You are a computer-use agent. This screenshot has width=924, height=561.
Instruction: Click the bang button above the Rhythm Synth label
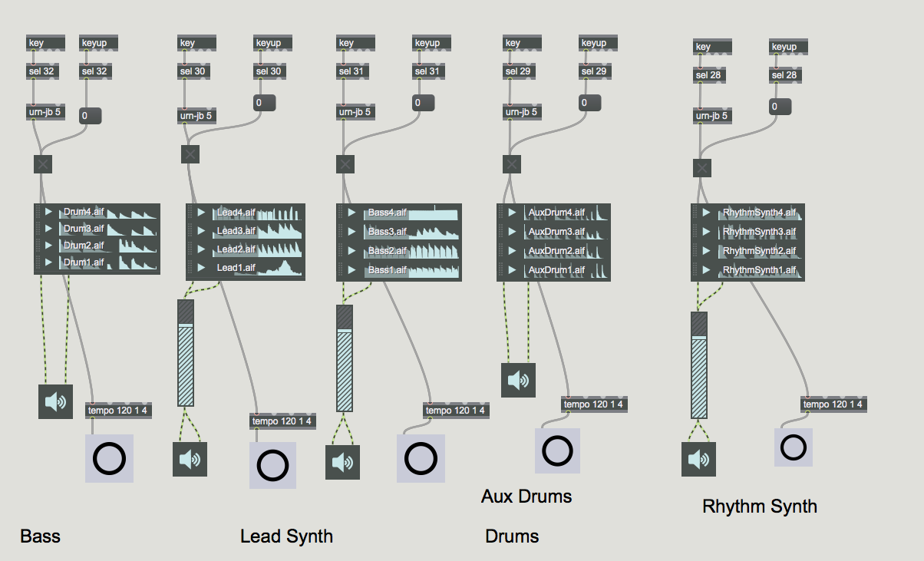point(794,447)
